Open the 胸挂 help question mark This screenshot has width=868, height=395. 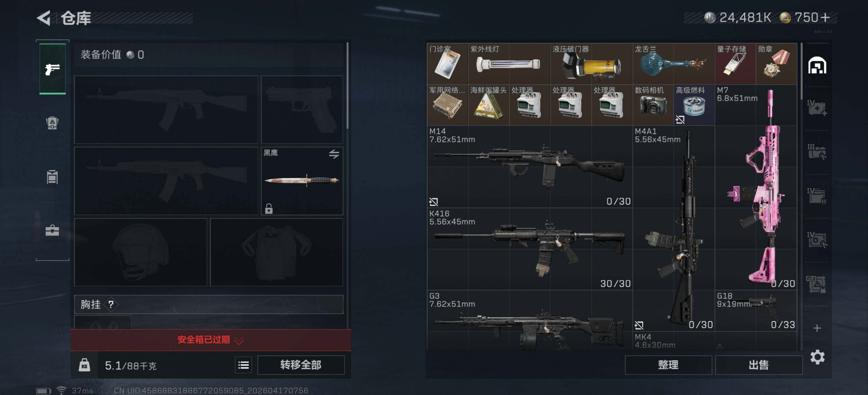click(111, 304)
